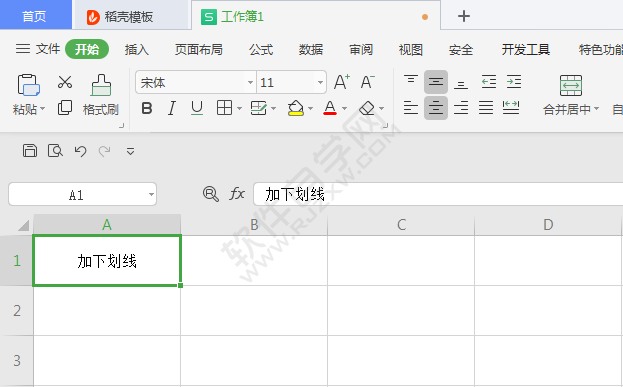Screen dimensions: 623x387
Task: Switch to the 开始 ribbon tab
Action: pos(87,49)
